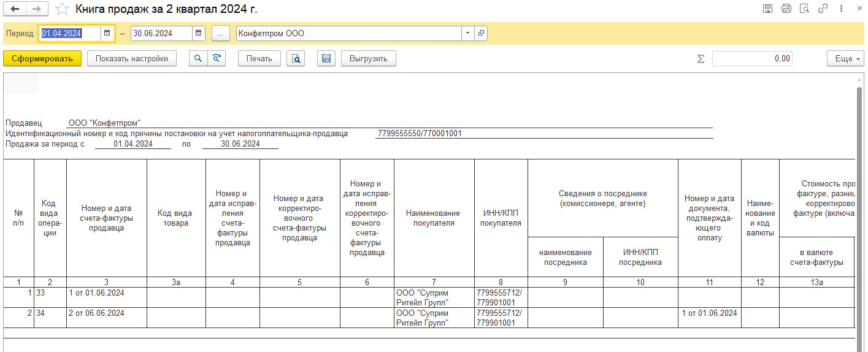Click header "ИНН/КПП посредника"
This screenshot has width=868, height=352.
tap(640, 257)
